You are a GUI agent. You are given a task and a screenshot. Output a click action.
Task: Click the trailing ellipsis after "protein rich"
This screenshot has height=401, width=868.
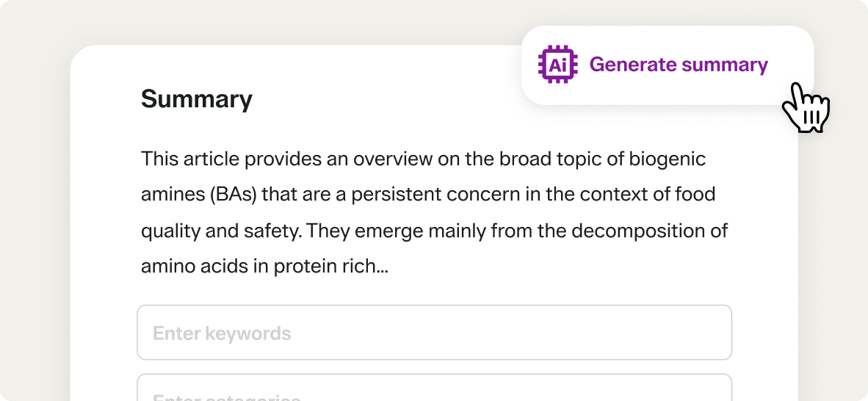pyautogui.click(x=382, y=267)
